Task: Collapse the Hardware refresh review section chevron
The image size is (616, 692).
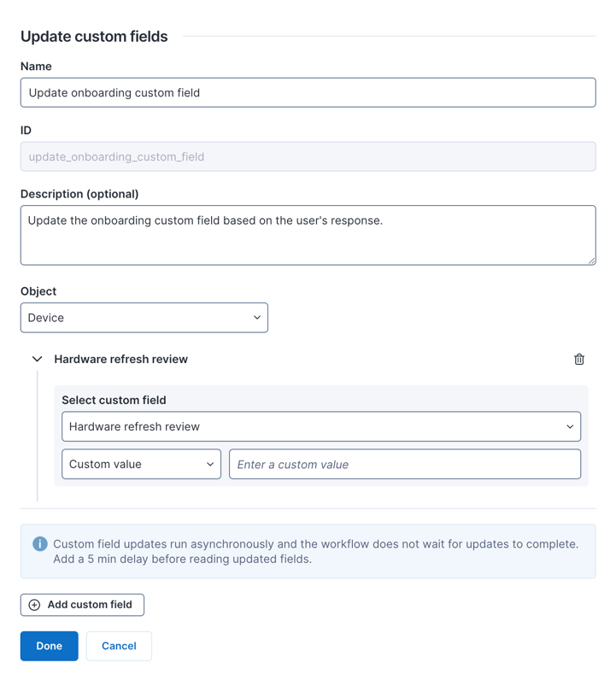Action: click(x=37, y=360)
